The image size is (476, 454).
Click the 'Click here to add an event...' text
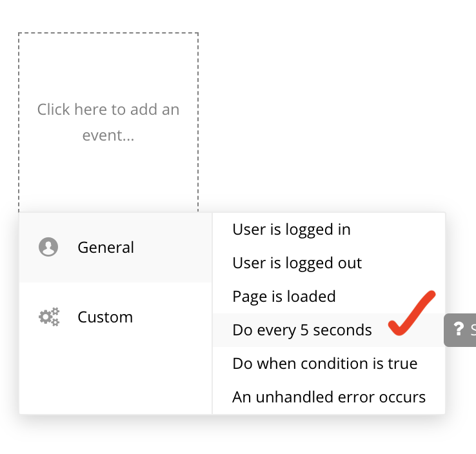[x=108, y=122]
